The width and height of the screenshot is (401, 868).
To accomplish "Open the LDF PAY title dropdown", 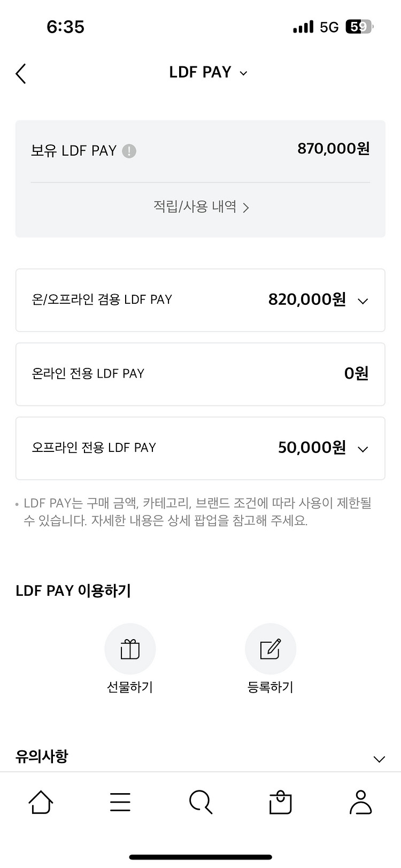I will [x=243, y=73].
